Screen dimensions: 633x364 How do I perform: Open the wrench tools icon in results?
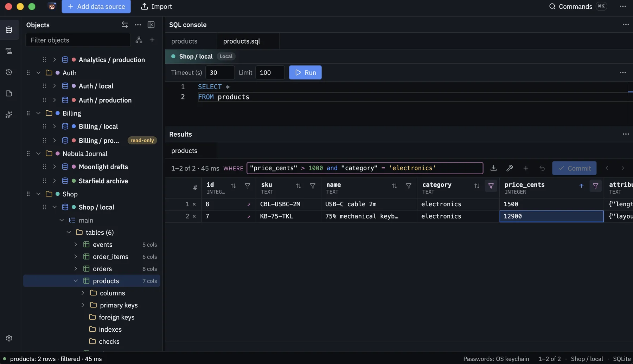click(x=510, y=168)
